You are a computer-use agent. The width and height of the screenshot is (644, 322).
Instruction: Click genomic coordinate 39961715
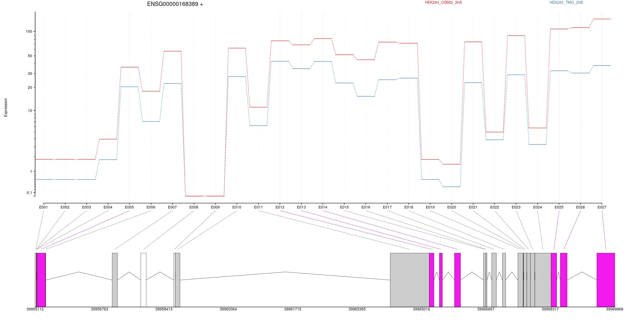[x=293, y=309]
